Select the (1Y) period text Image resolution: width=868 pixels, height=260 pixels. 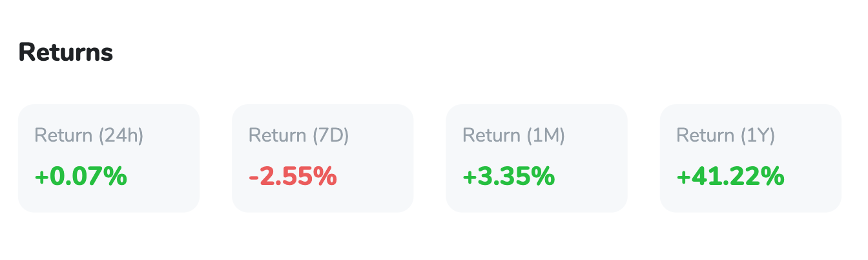[758, 136]
